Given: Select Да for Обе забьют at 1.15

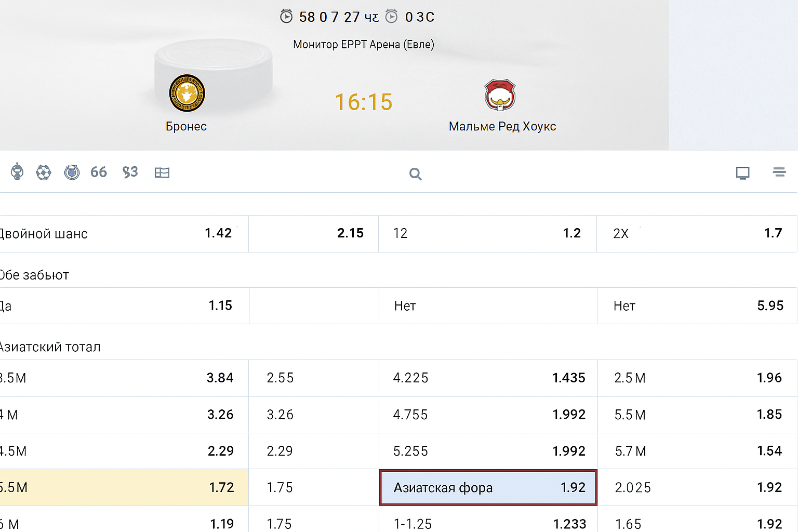Looking at the screenshot, I should (124, 305).
